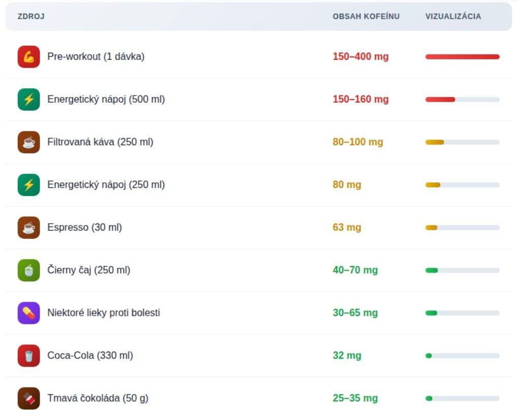
Task: Click the lightning icon for 250 ml energy drink
Action: [x=28, y=185]
